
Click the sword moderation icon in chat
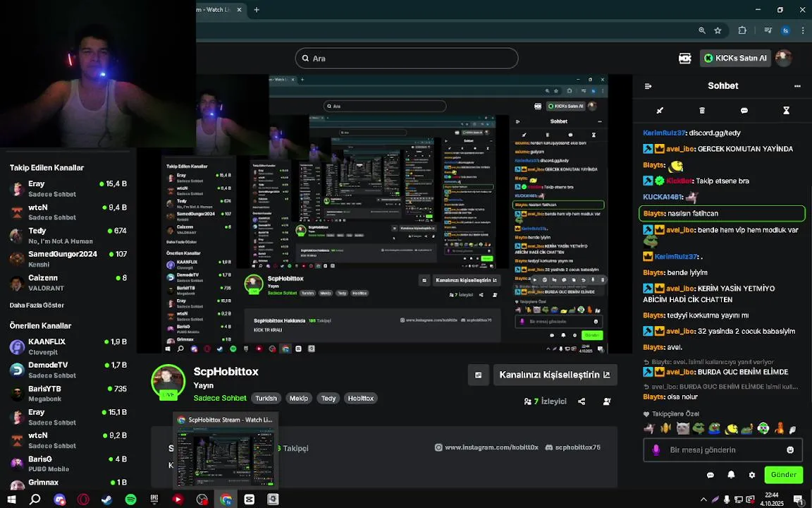(660, 110)
